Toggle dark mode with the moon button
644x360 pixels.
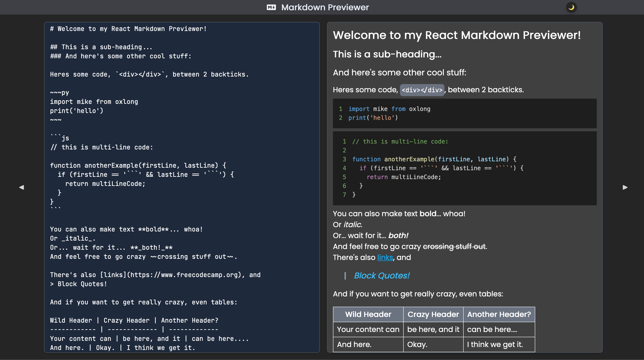pos(571,7)
